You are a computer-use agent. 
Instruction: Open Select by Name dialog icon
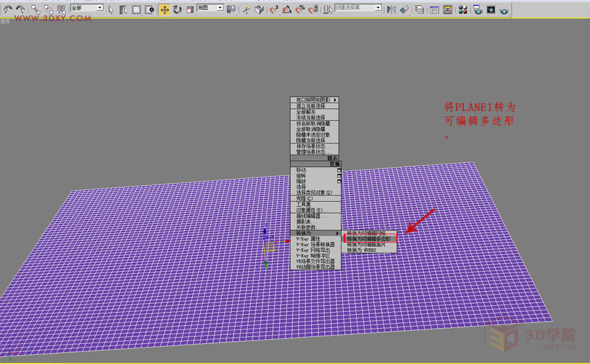click(x=124, y=10)
